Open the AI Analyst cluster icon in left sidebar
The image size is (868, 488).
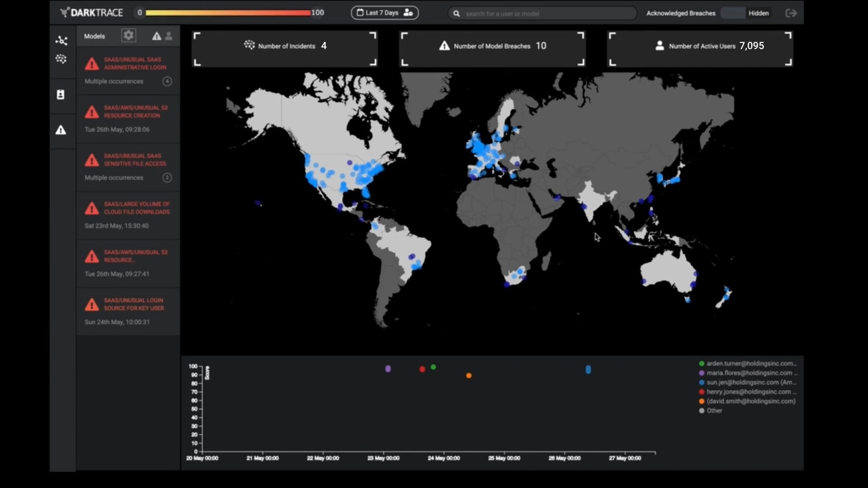coord(61,59)
